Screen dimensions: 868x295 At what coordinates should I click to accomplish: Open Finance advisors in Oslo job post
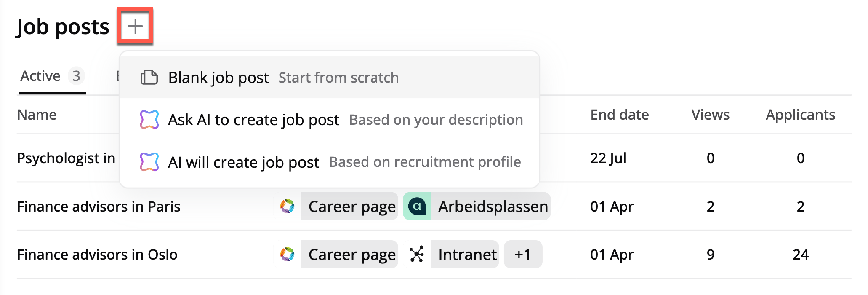[x=97, y=255]
